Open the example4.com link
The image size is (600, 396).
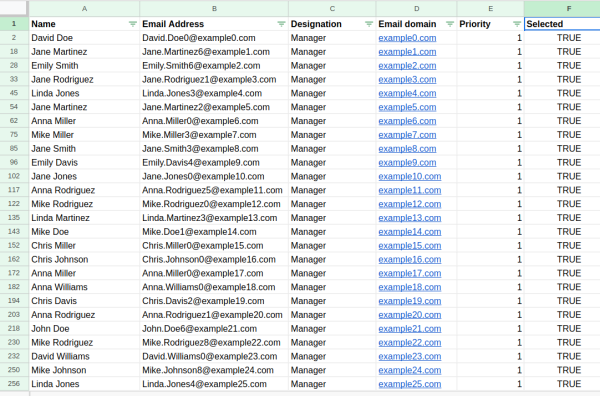tap(407, 93)
